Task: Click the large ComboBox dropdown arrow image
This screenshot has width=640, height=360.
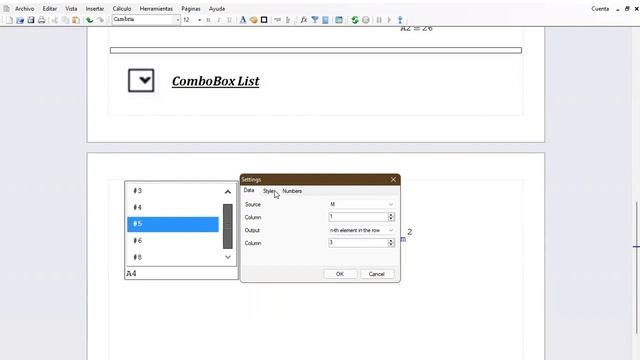Action: coord(141,80)
